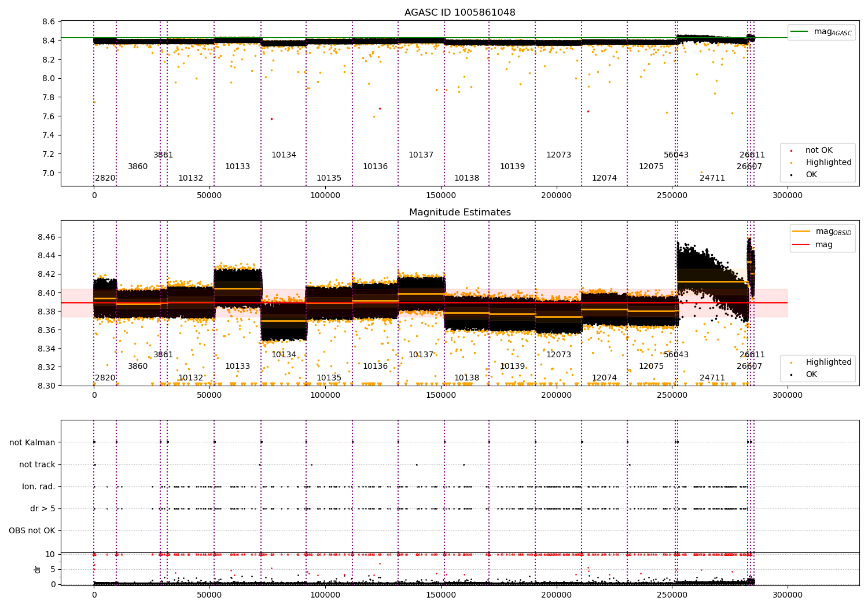Click obsid label 2820 in Magnitude Estimates plot
The height and width of the screenshot is (608, 868).
point(105,378)
